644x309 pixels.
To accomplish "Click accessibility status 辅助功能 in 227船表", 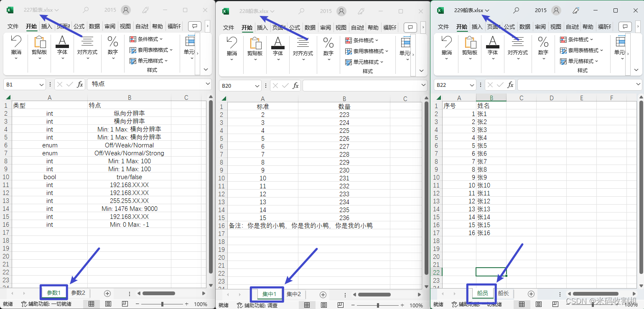I will pos(46,304).
